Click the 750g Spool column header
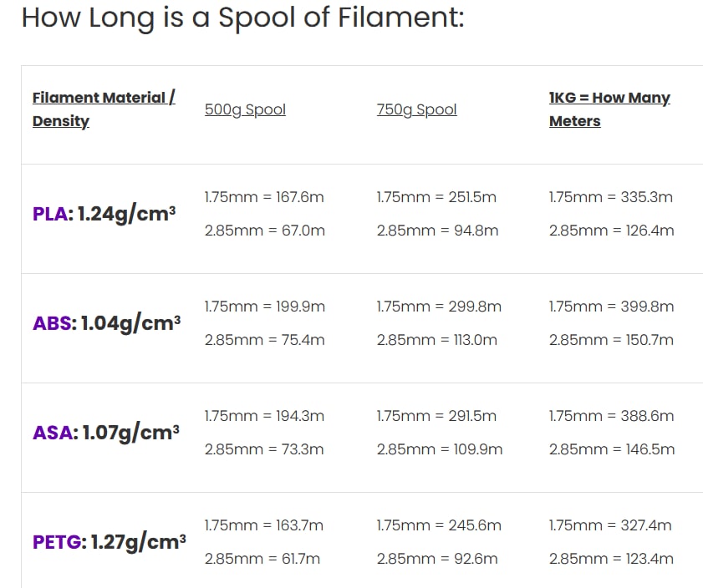This screenshot has height=588, width=703. (x=417, y=109)
